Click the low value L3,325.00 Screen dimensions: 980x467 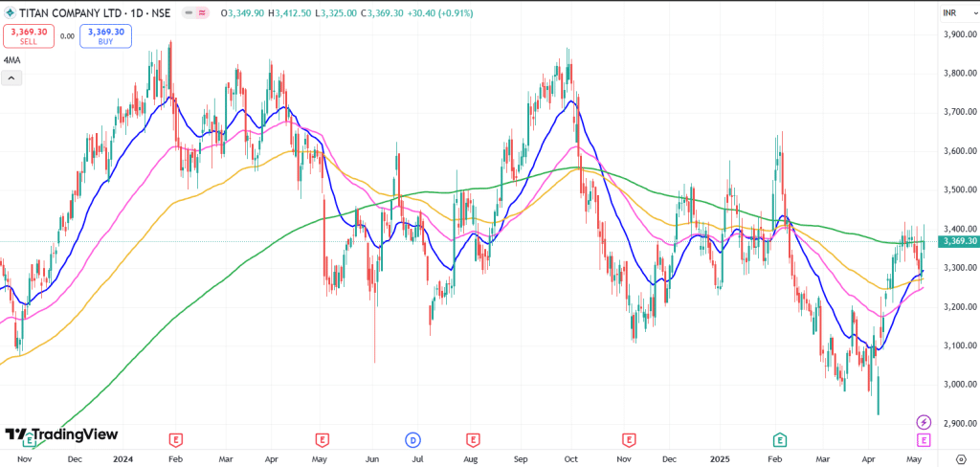point(334,13)
